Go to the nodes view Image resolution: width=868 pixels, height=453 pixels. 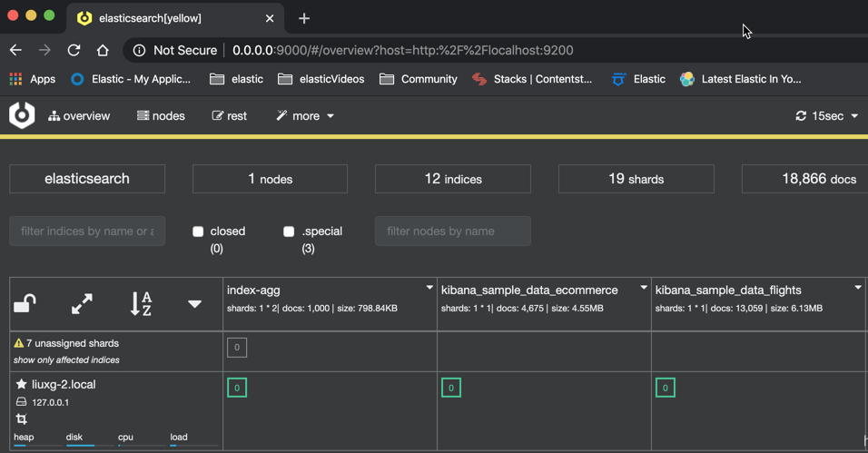click(161, 115)
